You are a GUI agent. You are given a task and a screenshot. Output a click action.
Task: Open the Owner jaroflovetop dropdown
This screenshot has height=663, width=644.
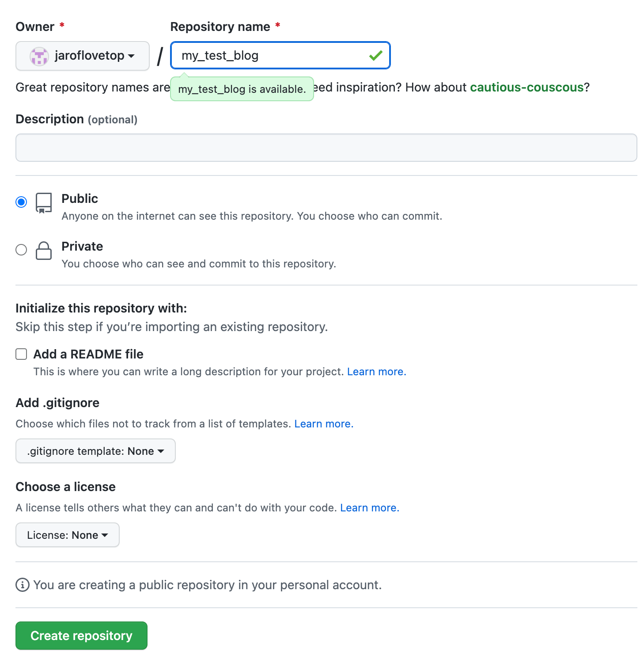[83, 56]
